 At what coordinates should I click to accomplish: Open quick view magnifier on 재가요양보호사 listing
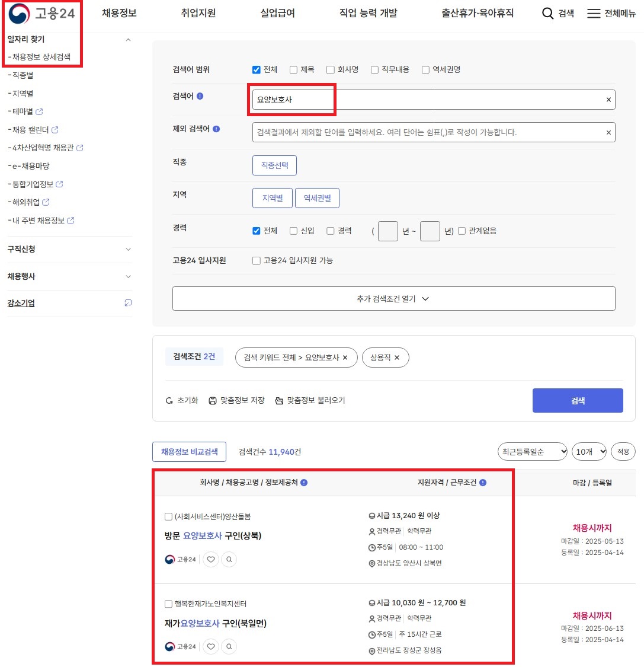point(229,646)
